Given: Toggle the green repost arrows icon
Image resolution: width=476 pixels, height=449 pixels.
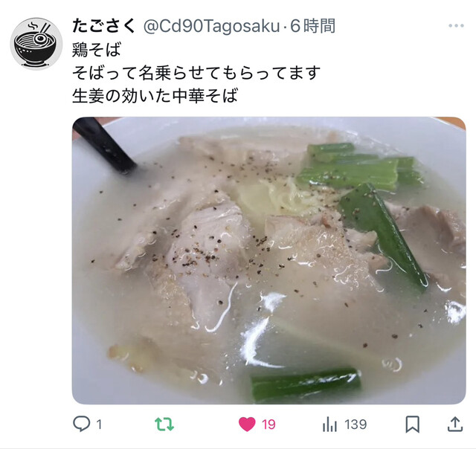Looking at the screenshot, I should (x=164, y=424).
